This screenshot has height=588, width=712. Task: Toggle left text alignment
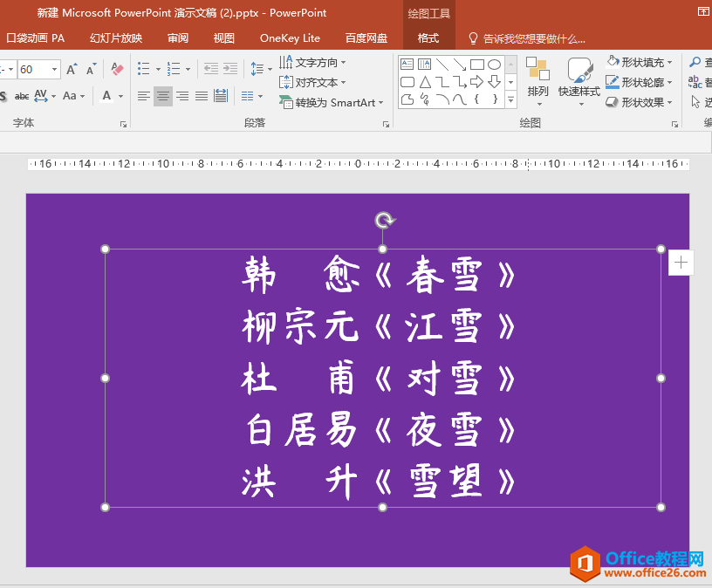144,96
